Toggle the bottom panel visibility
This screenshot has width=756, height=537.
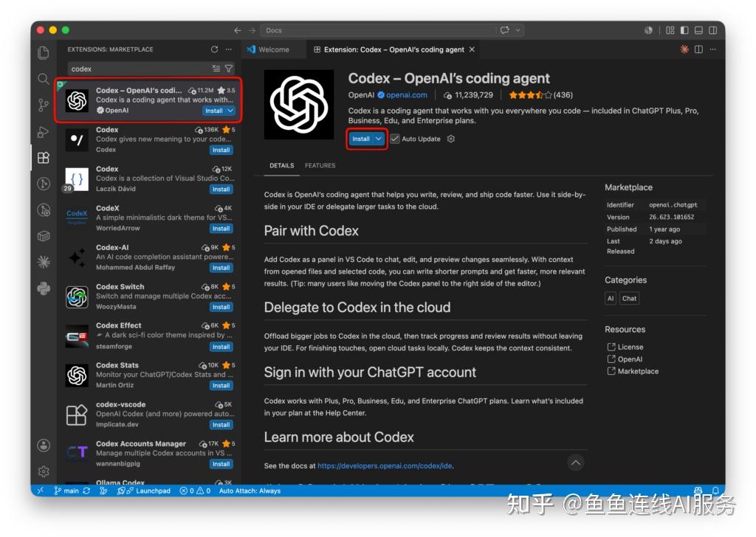698,30
